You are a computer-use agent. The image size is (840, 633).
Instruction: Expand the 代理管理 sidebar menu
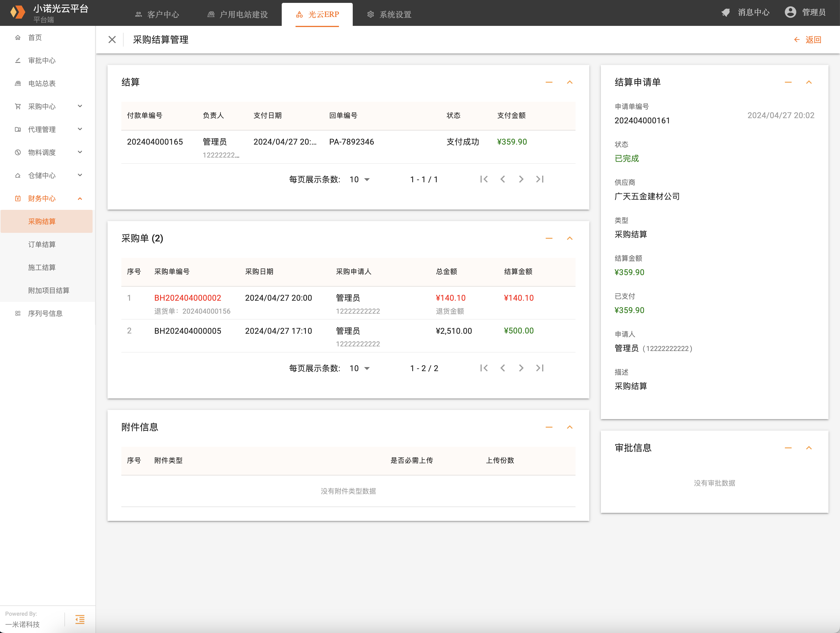47,129
